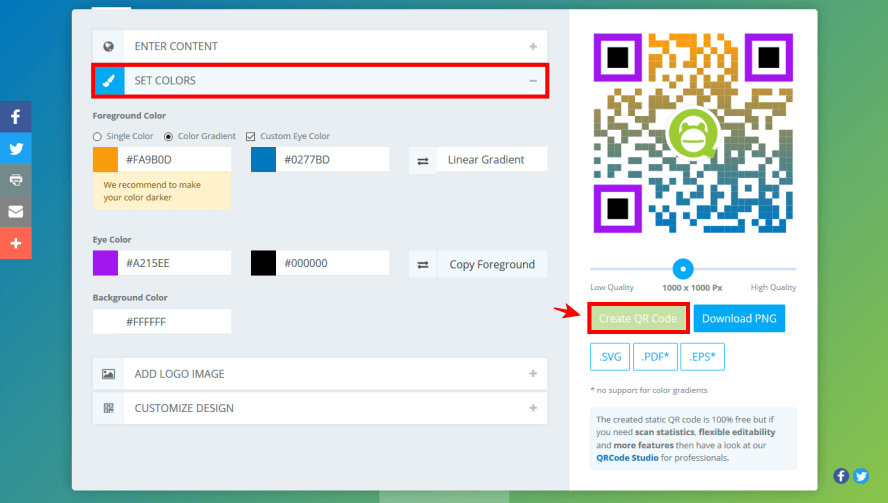888x503 pixels.
Task: Click the background color #FFFFFF input field
Action: pyautogui.click(x=174, y=322)
